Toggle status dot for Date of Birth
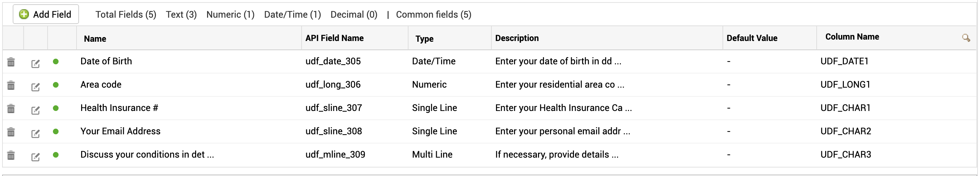This screenshot has width=980, height=176. tap(56, 61)
